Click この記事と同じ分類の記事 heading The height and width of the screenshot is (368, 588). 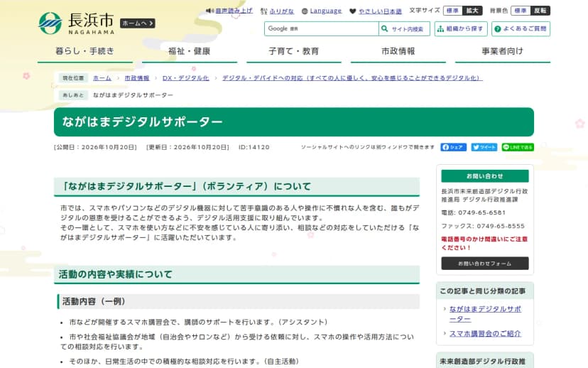(482, 291)
